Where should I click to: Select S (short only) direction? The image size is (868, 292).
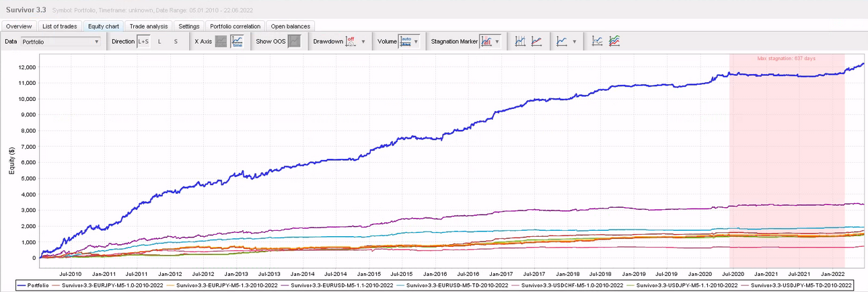coord(176,42)
